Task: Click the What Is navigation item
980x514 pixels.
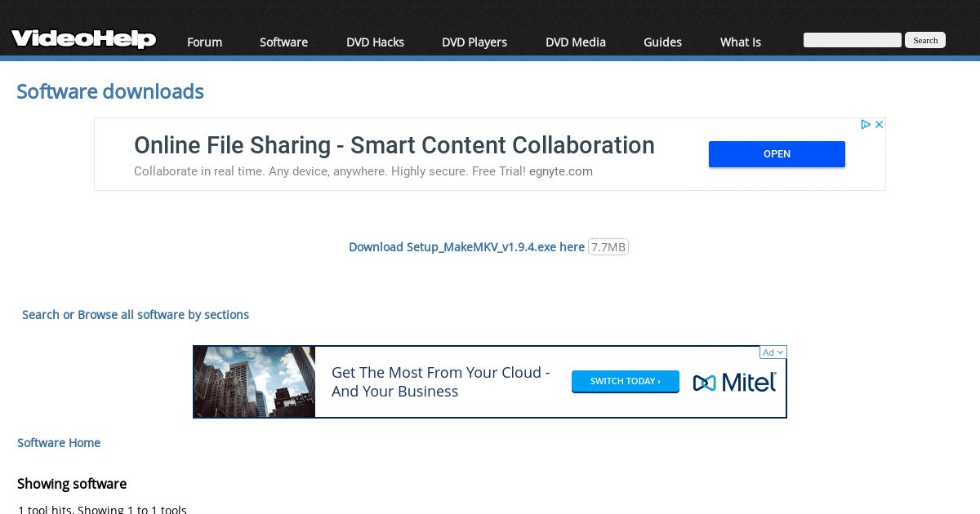Action: (x=741, y=42)
